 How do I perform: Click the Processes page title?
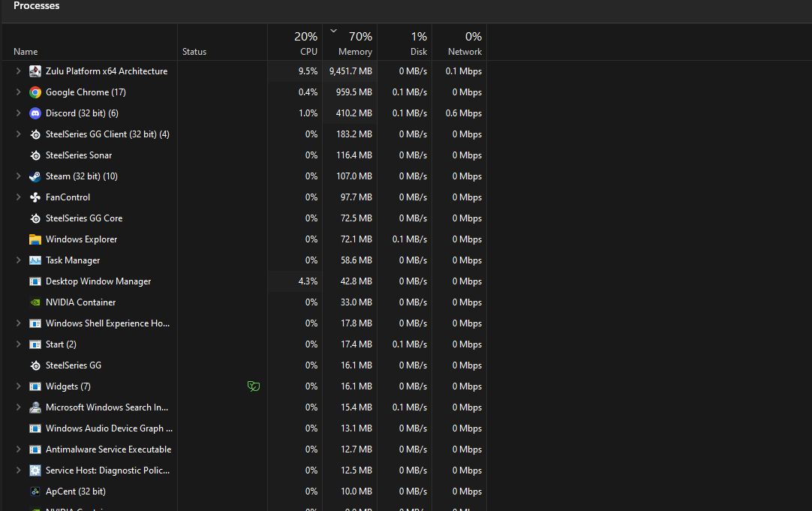(x=36, y=6)
